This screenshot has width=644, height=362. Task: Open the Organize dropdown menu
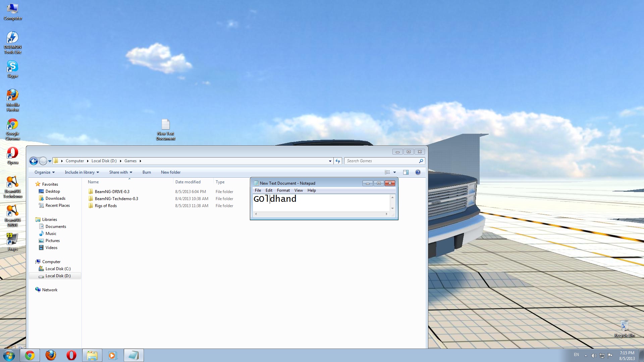tap(45, 172)
